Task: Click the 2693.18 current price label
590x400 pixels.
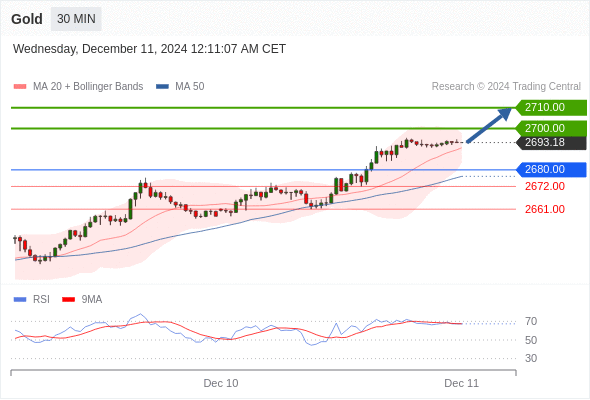Action: (x=551, y=143)
